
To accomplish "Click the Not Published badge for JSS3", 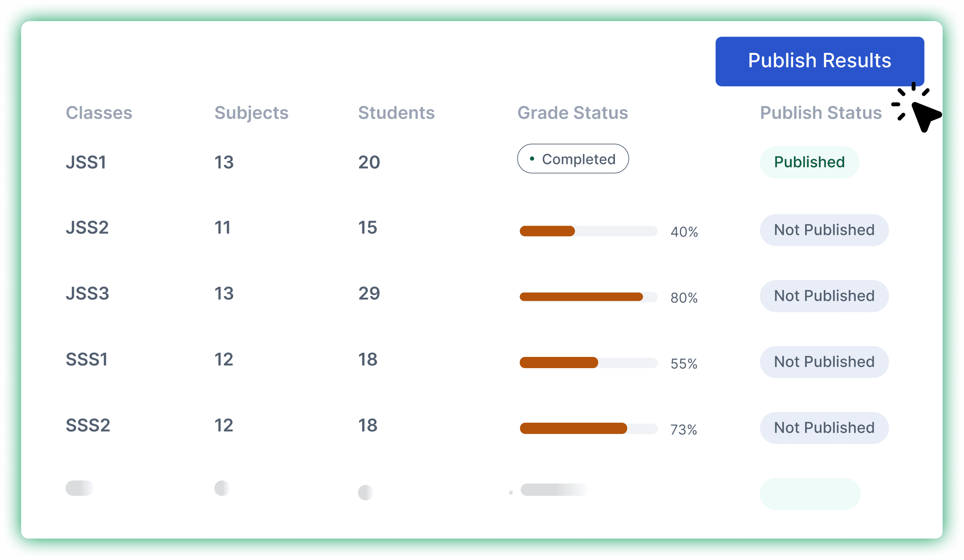I will pos(824,296).
